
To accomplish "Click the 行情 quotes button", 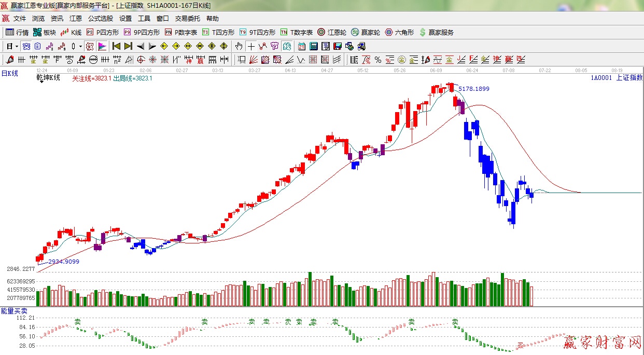I will coord(17,32).
